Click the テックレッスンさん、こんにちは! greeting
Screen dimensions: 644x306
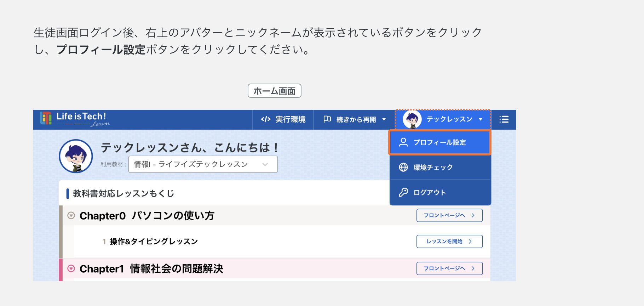pos(190,148)
